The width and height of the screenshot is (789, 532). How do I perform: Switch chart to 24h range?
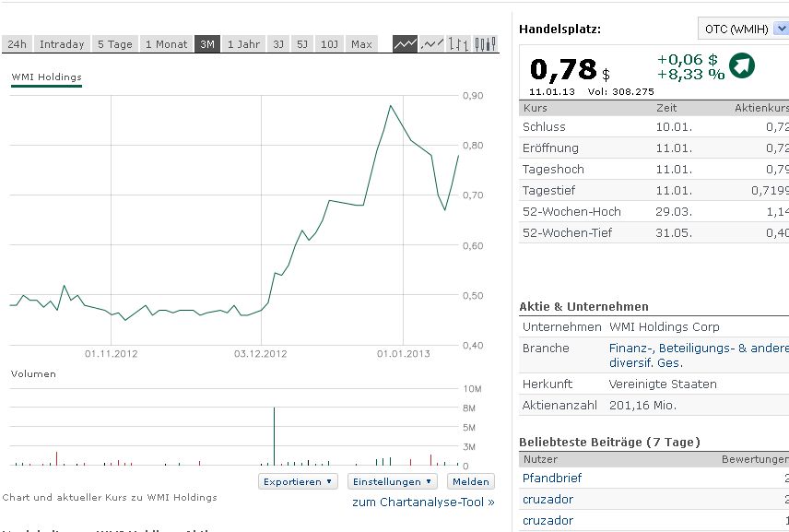(18, 44)
